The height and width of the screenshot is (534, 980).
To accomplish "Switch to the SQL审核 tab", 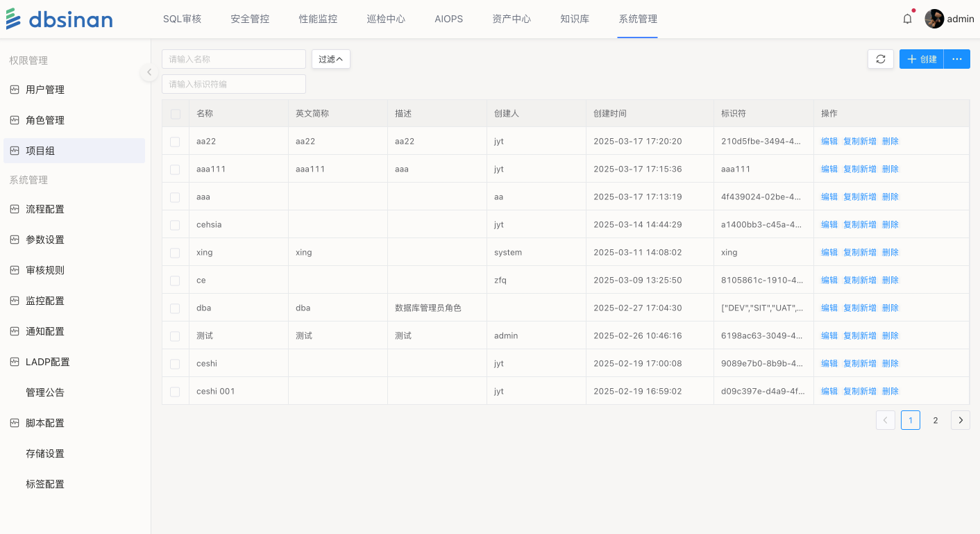I will [x=182, y=19].
